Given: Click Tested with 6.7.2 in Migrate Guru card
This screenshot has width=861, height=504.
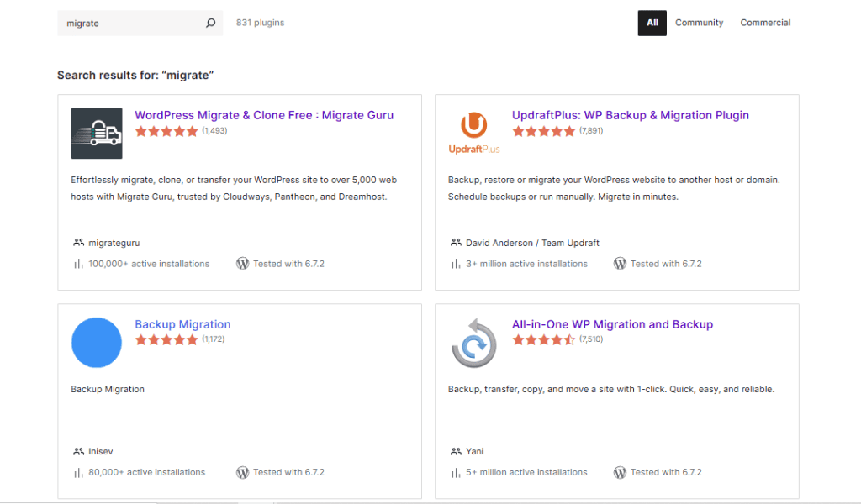Looking at the screenshot, I should click(289, 264).
